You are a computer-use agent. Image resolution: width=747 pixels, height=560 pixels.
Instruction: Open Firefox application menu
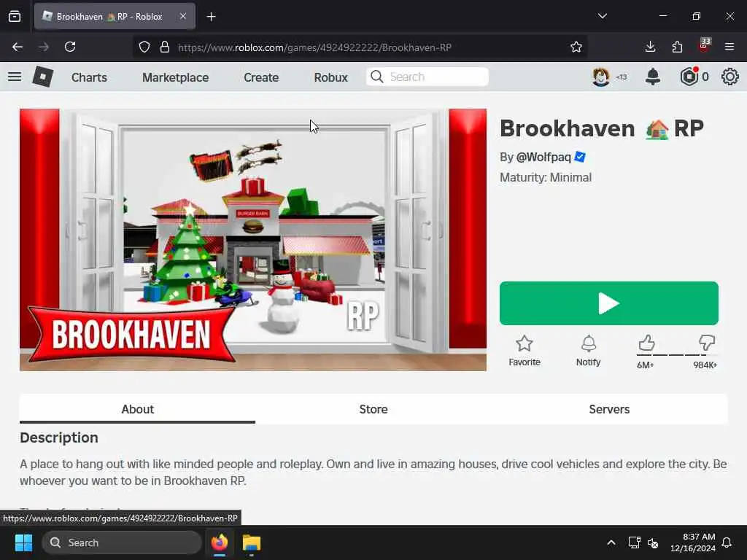[729, 47]
